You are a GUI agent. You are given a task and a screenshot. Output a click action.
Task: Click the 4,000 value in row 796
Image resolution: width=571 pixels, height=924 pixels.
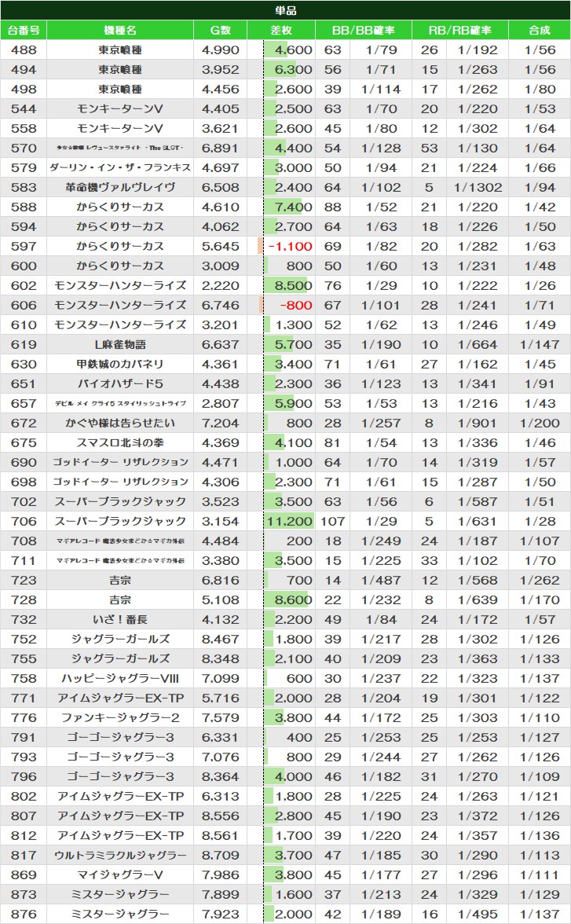coord(294,776)
